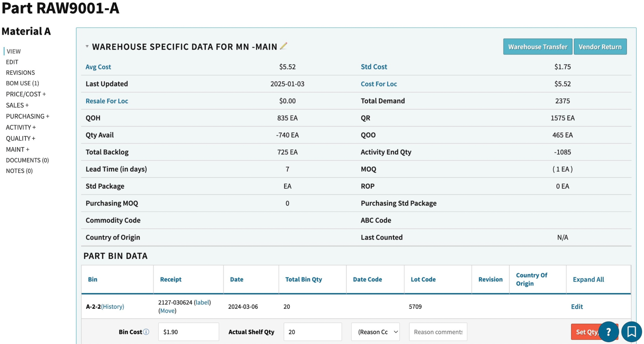Open the Reason Code dropdown

(x=375, y=332)
